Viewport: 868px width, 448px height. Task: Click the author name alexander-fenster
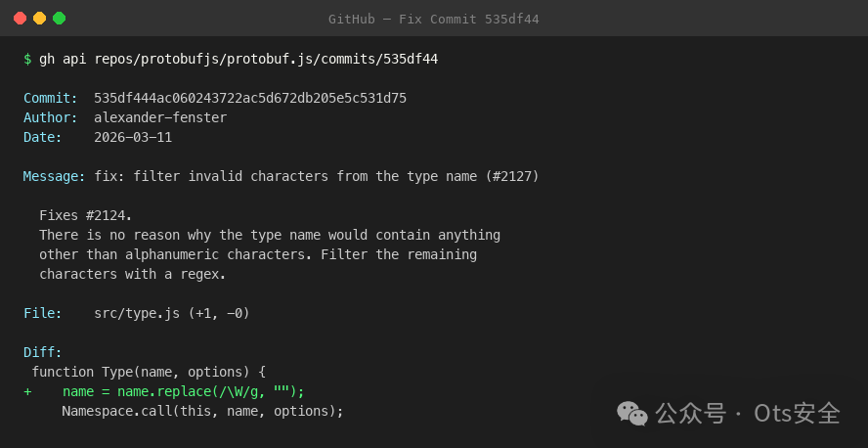160,117
